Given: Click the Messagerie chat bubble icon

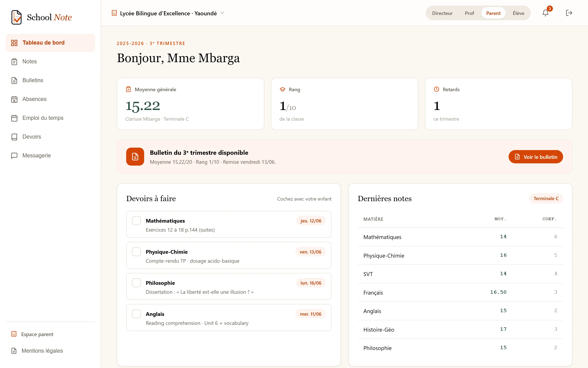Looking at the screenshot, I should point(14,156).
